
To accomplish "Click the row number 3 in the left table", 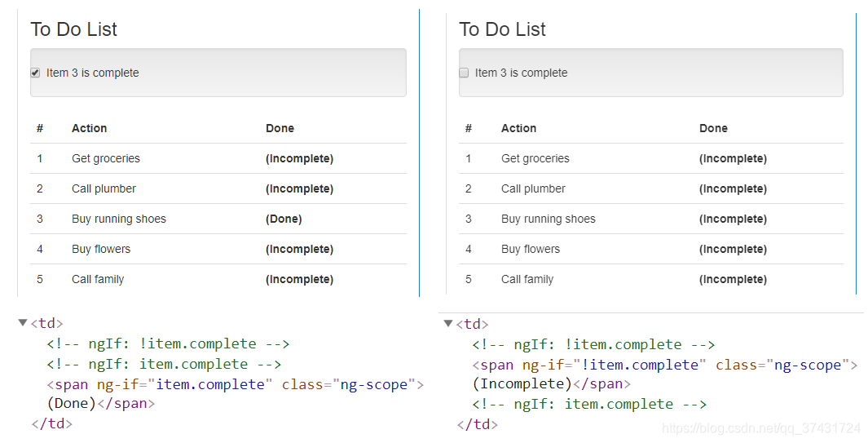I will 39,219.
